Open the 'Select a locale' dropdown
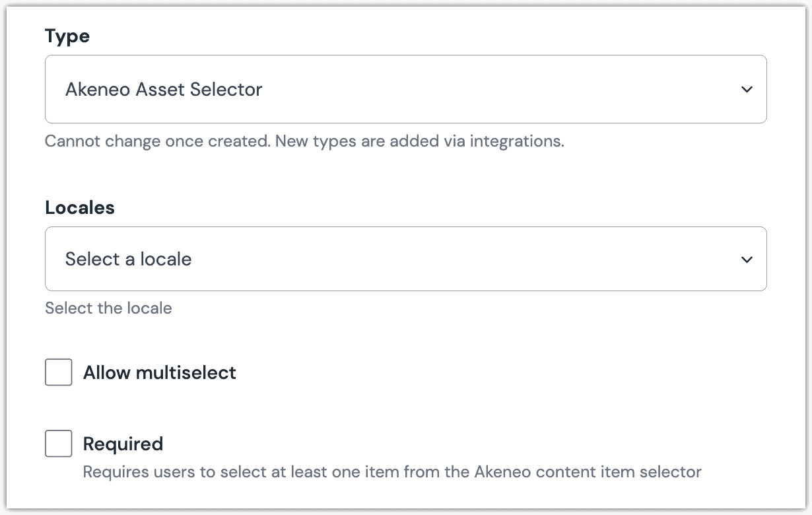 (406, 259)
